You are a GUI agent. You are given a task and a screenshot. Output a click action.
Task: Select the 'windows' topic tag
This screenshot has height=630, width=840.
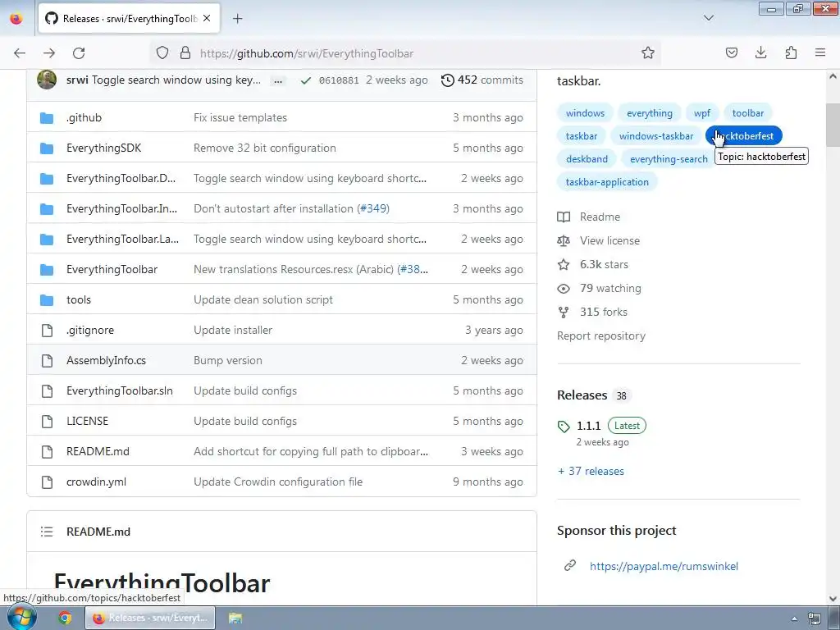click(585, 113)
